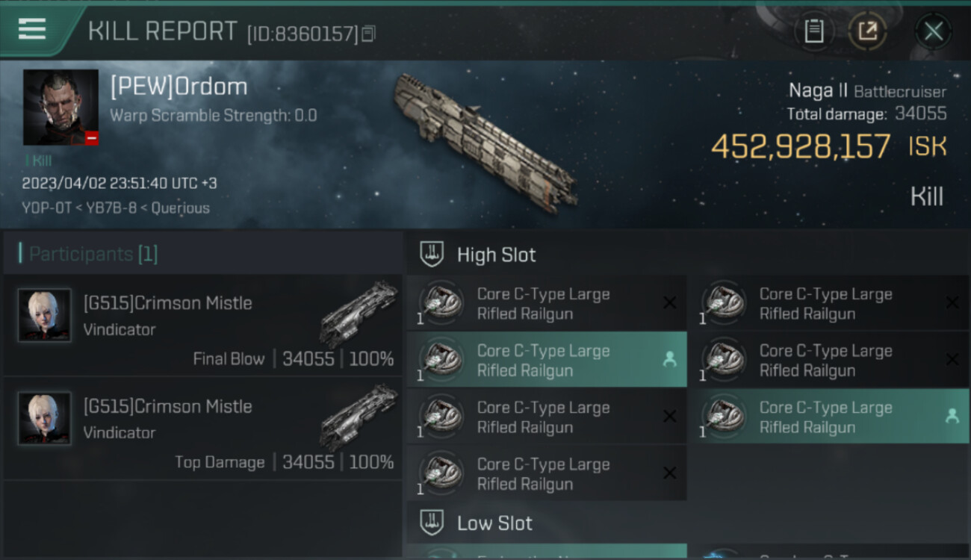Open Final Blow Crimson Mistle portrait
Image resolution: width=971 pixels, height=560 pixels.
point(45,315)
